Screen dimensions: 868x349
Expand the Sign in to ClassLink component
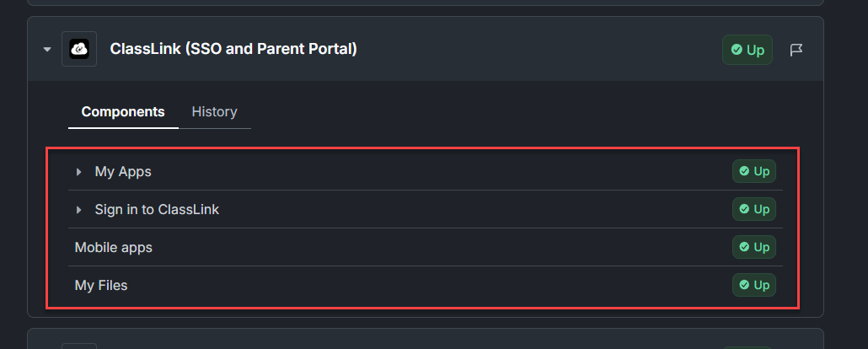(x=79, y=210)
